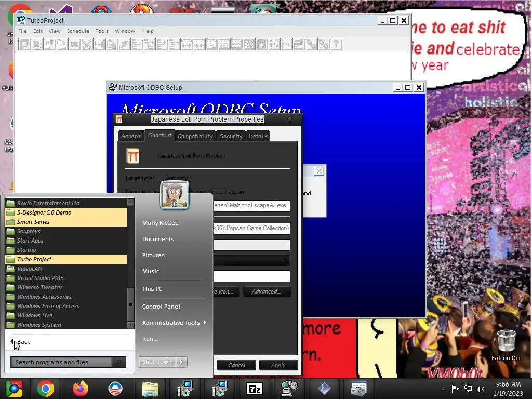This screenshot has width=532, height=399.
Task: Switch to the Security tab
Action: click(231, 136)
